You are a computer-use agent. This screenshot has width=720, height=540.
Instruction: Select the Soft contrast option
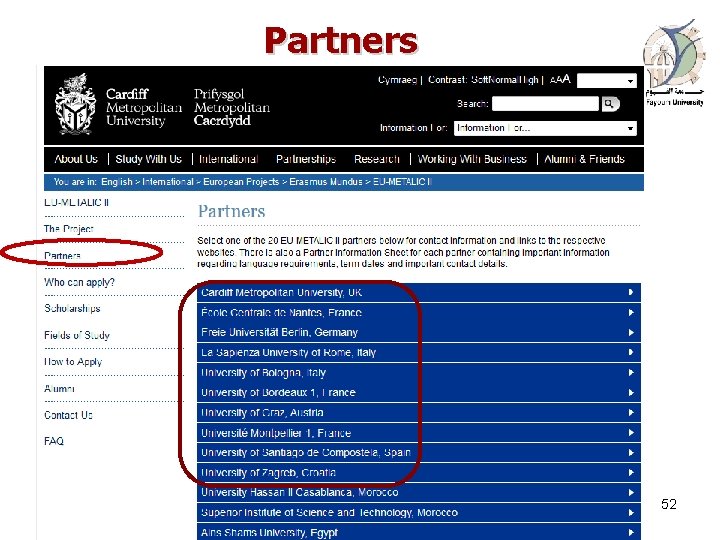coord(480,80)
